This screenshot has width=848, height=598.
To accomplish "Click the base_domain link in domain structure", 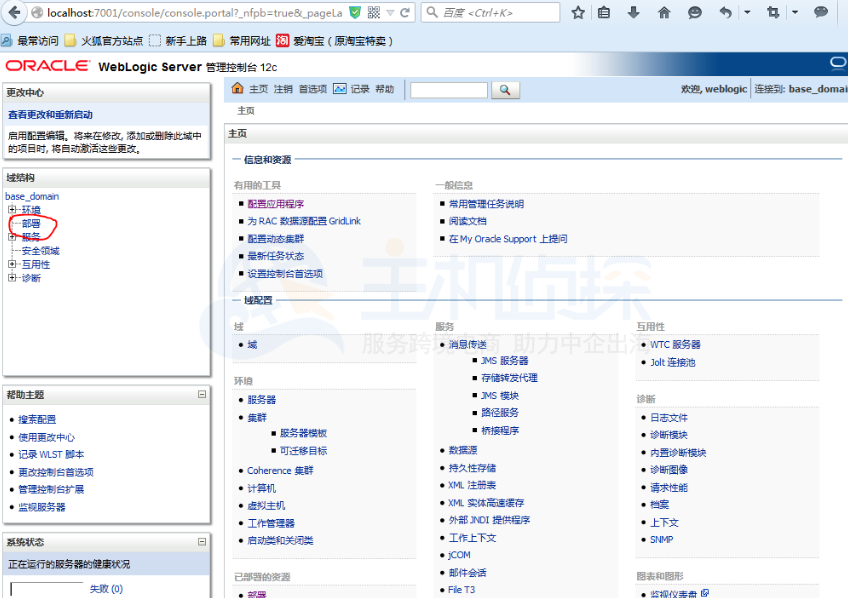I will 32,196.
